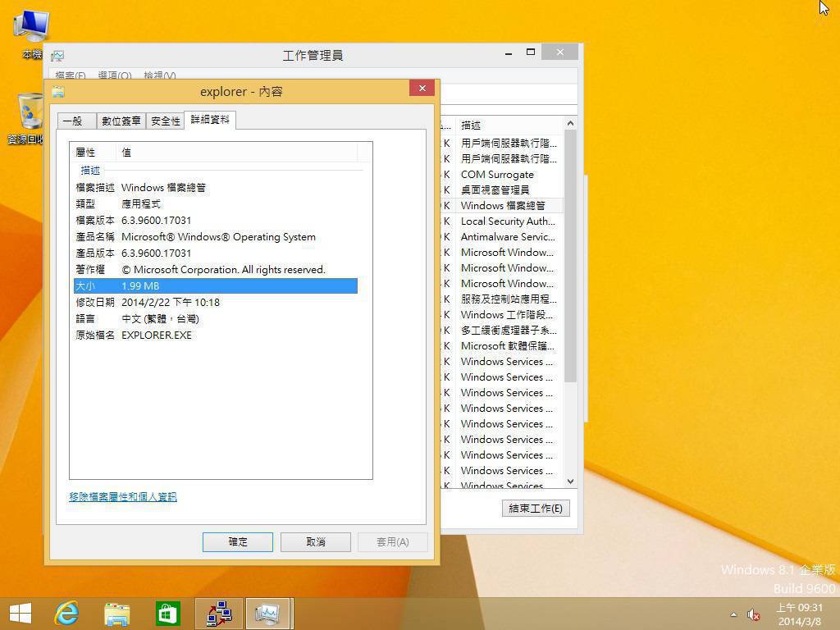The width and height of the screenshot is (840, 630).
Task: Select the Microsoft 軟體保護... process row
Action: 503,345
